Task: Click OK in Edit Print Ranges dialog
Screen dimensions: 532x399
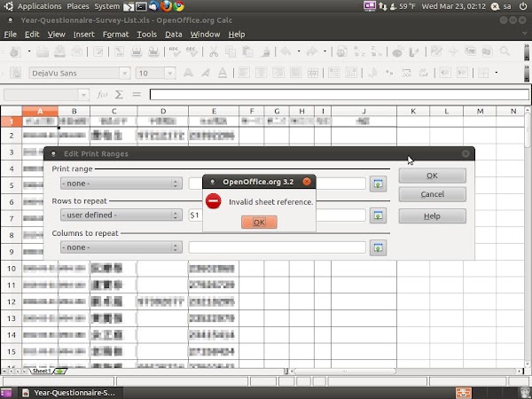Action: [433, 176]
